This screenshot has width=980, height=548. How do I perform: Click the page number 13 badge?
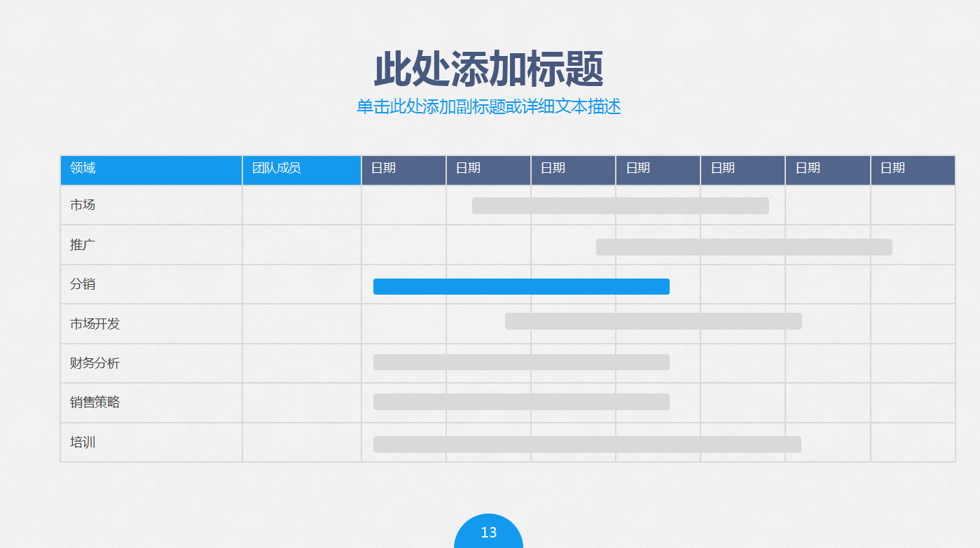click(490, 532)
